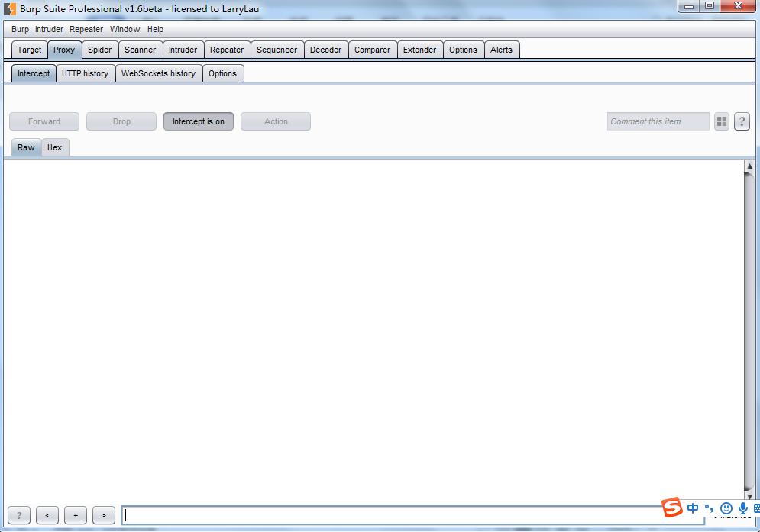Click the Forward button
Image resolution: width=760 pixels, height=532 pixels.
click(x=44, y=121)
